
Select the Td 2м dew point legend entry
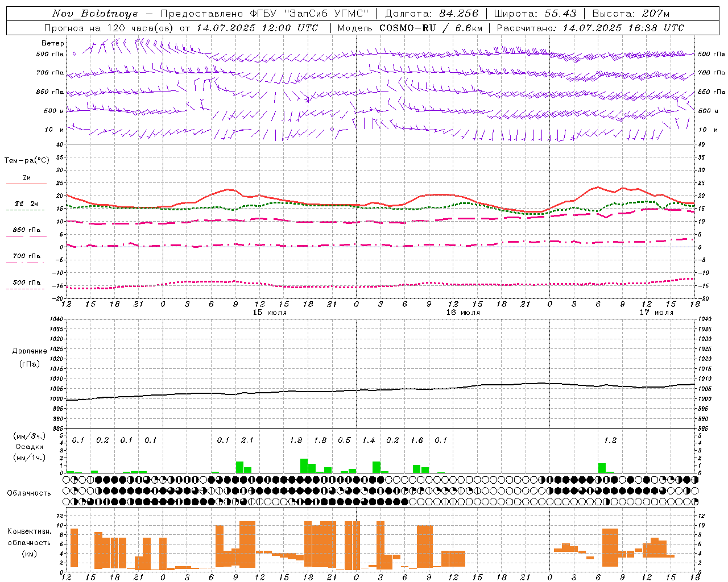click(27, 203)
